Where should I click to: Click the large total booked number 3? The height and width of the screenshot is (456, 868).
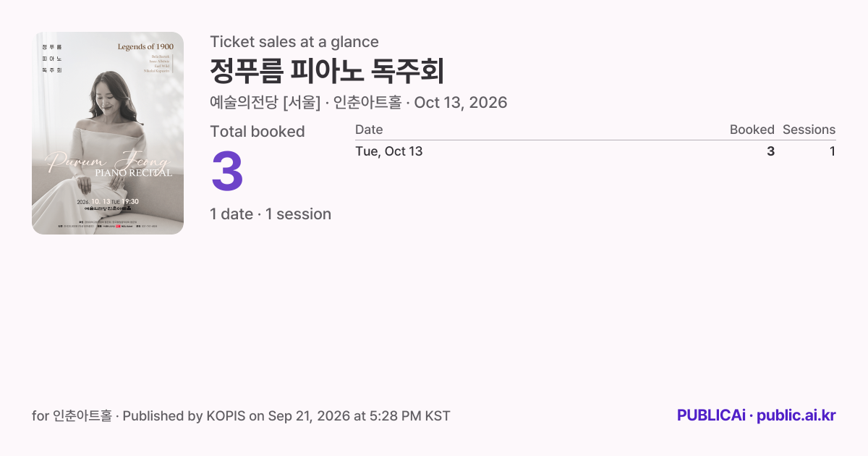click(x=227, y=172)
